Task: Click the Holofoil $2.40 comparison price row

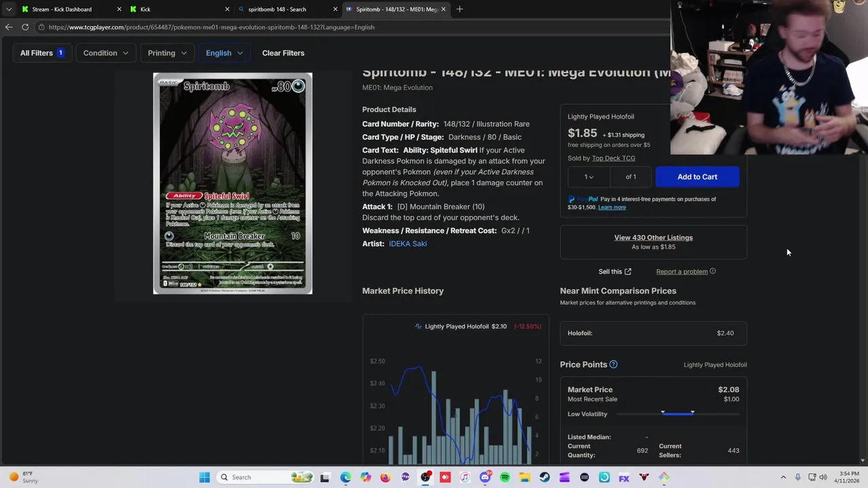Action: pos(653,333)
